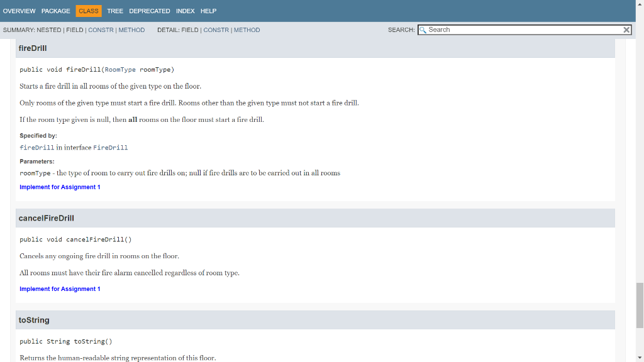This screenshot has height=362, width=644.
Task: Click the magnifying glass search icon
Action: click(x=423, y=30)
